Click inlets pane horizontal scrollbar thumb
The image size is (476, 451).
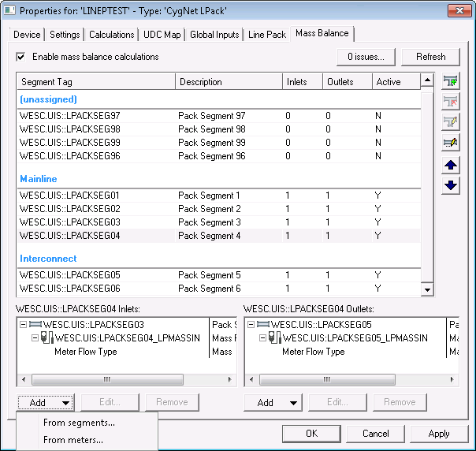click(x=107, y=379)
